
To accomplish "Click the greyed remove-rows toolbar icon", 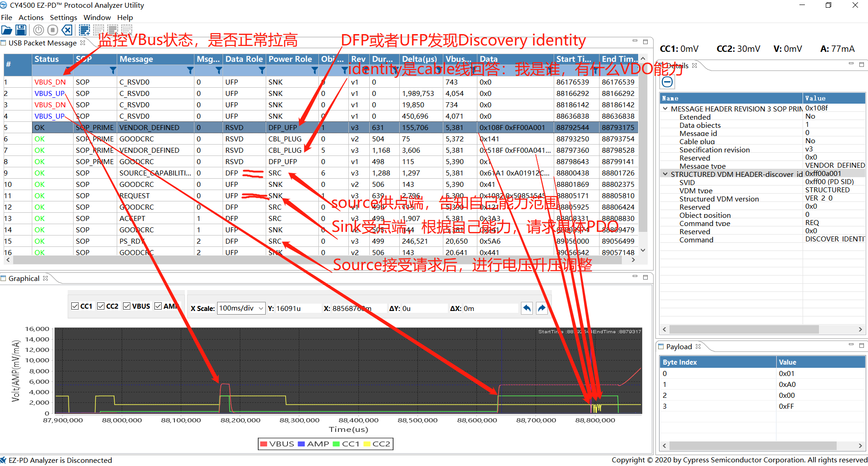I will pyautogui.click(x=127, y=30).
